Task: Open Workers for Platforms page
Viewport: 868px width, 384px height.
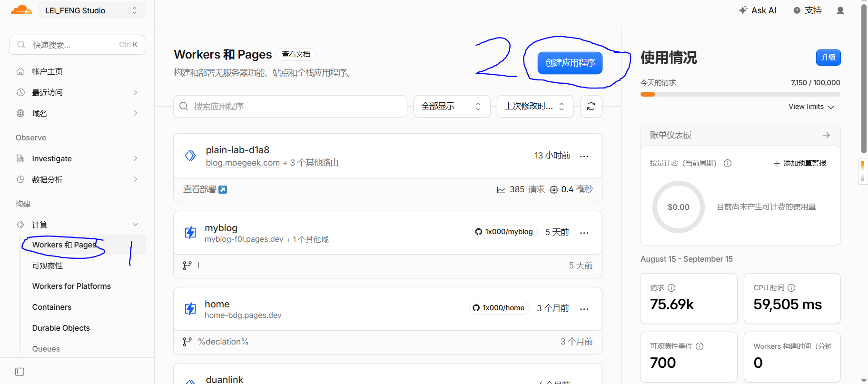Action: pos(71,286)
